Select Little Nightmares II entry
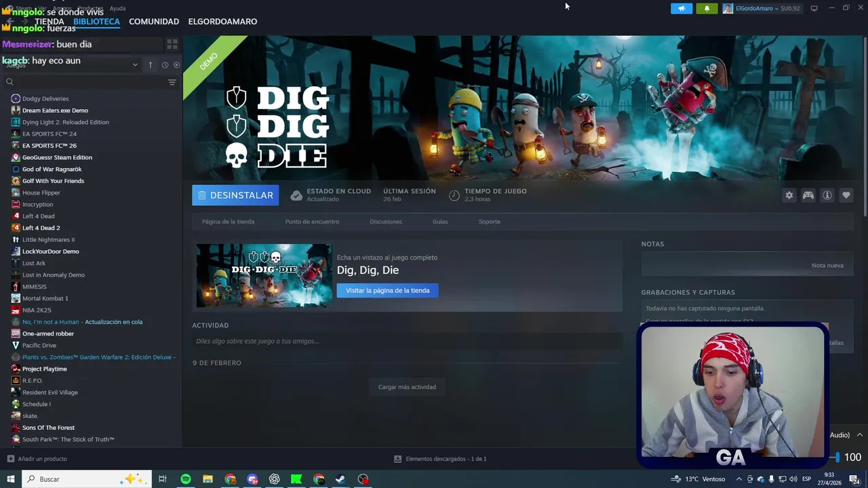 click(48, 240)
